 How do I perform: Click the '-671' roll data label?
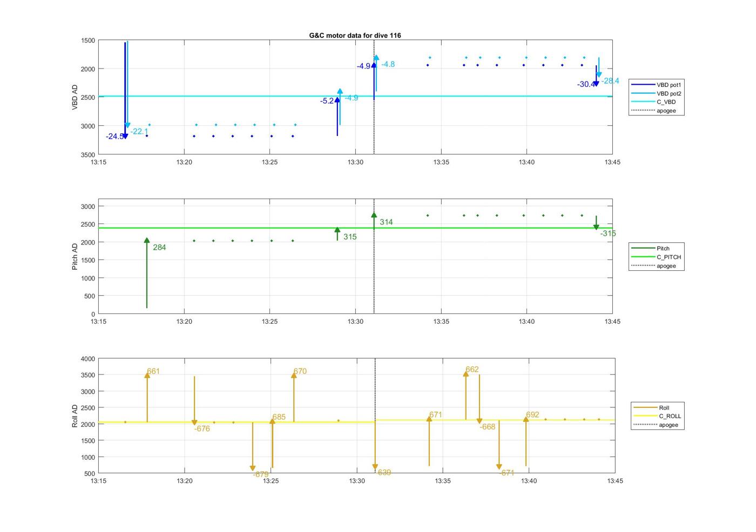507,473
